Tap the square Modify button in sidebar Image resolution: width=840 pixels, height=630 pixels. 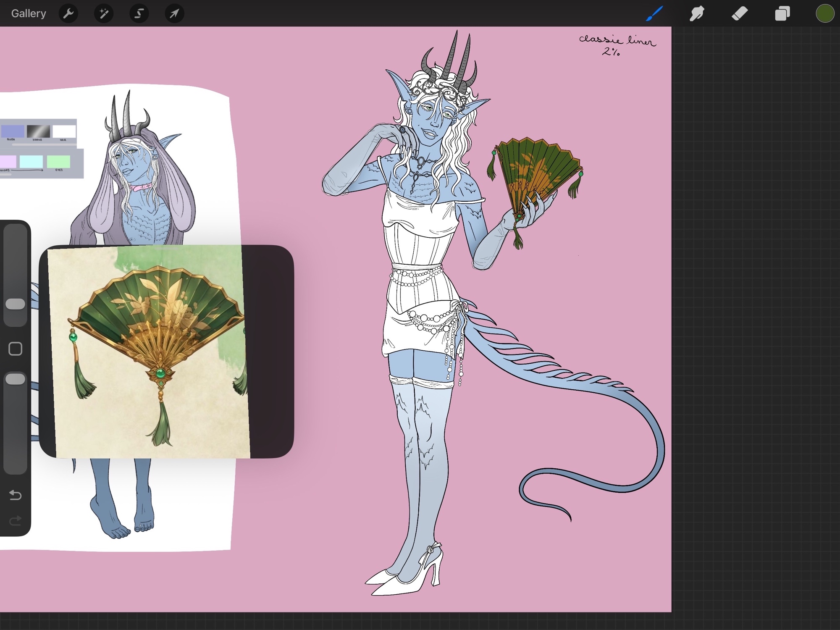coord(16,349)
